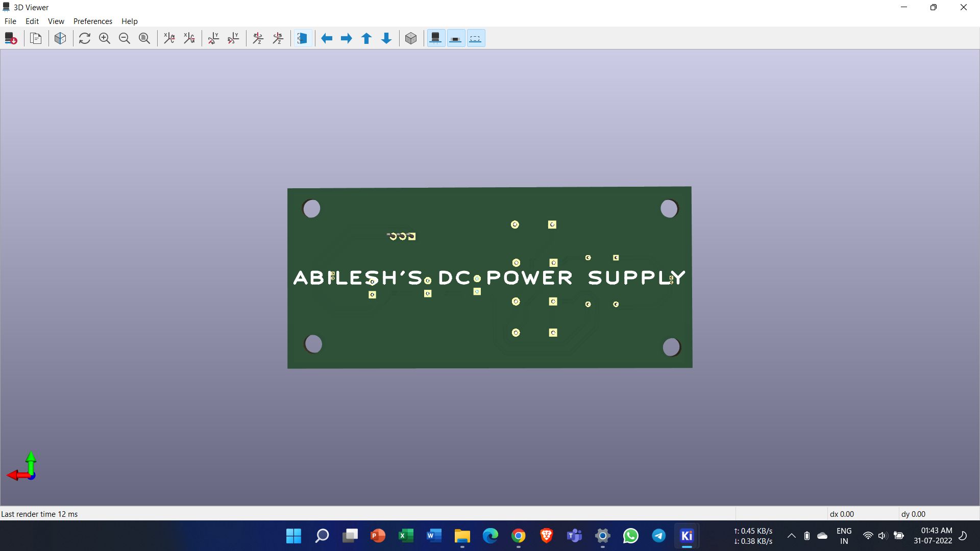Rotate the board around the Y axis
Screen dimensions: 980x551
pyautogui.click(x=213, y=38)
